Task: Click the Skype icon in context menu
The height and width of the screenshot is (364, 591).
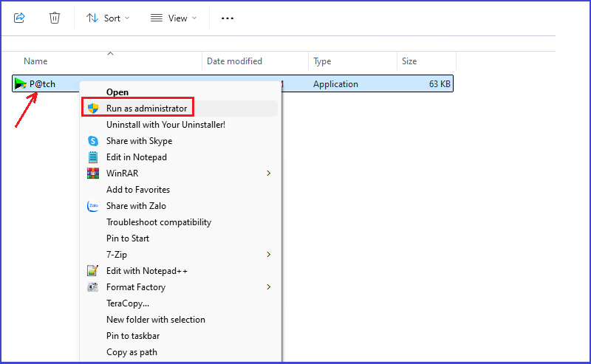Action: [x=92, y=141]
